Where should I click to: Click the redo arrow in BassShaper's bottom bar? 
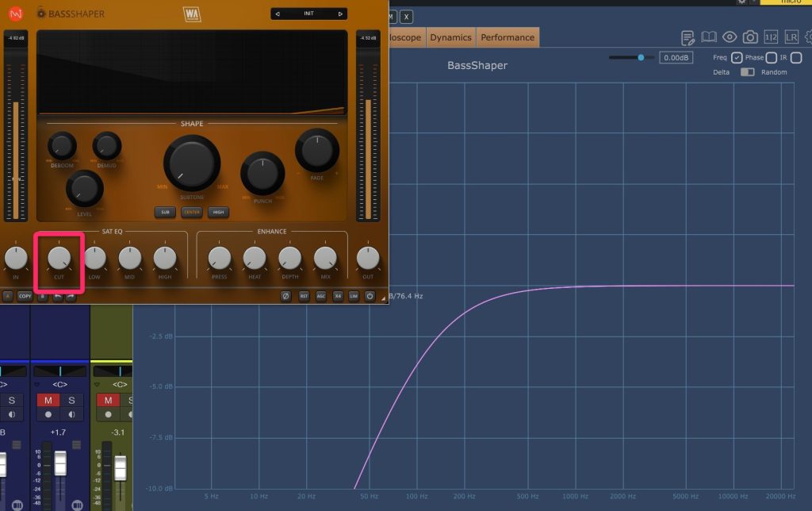click(71, 296)
